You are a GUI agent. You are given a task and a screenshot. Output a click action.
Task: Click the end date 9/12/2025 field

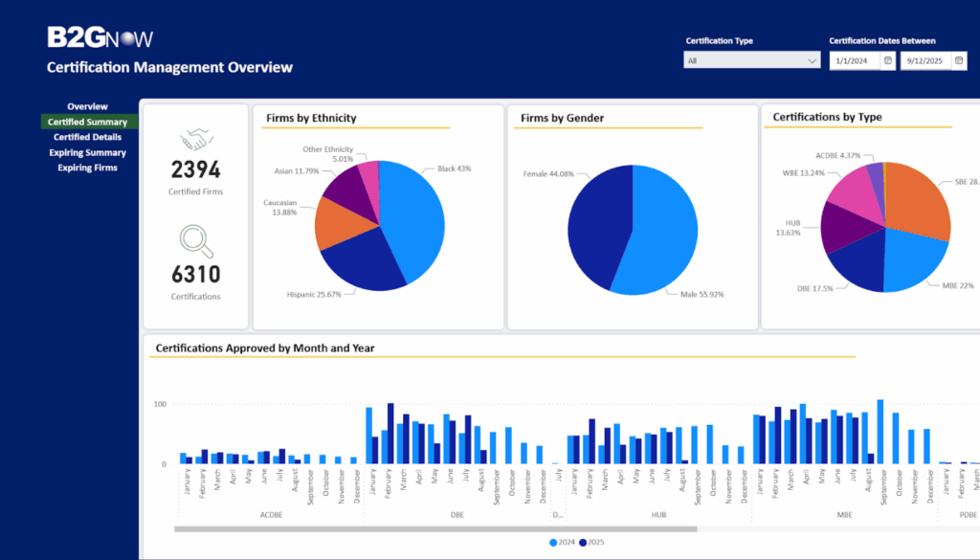(x=925, y=60)
